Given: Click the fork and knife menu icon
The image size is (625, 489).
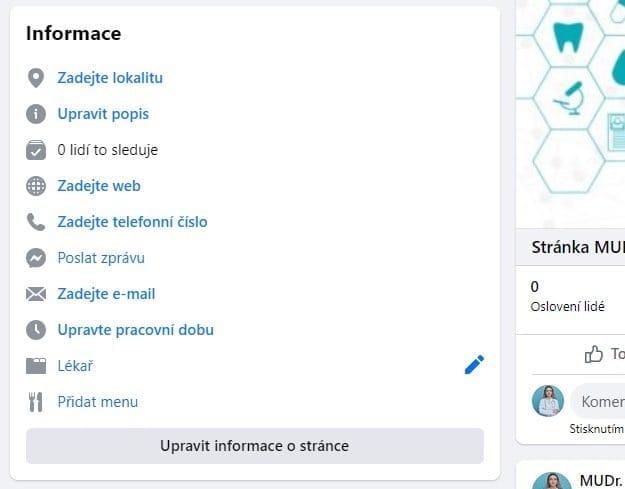Looking at the screenshot, I should (36, 402).
